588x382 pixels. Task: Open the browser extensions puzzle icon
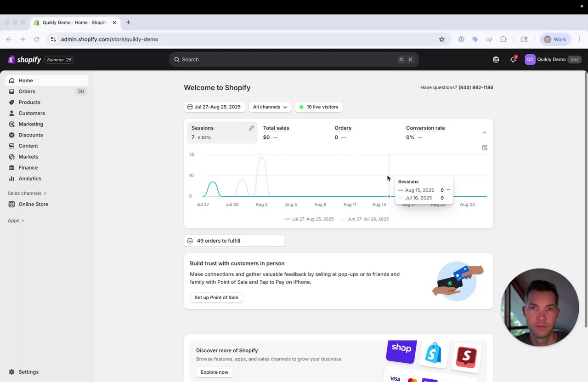(x=503, y=39)
